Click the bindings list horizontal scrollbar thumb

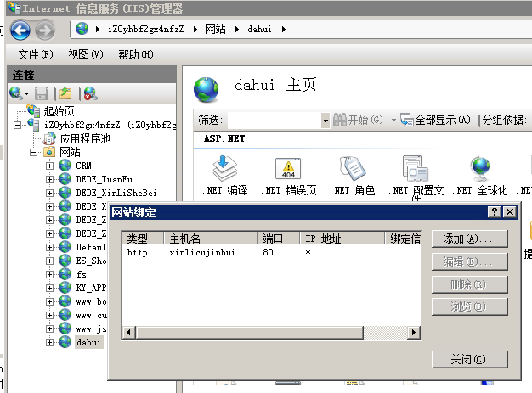coord(250,333)
